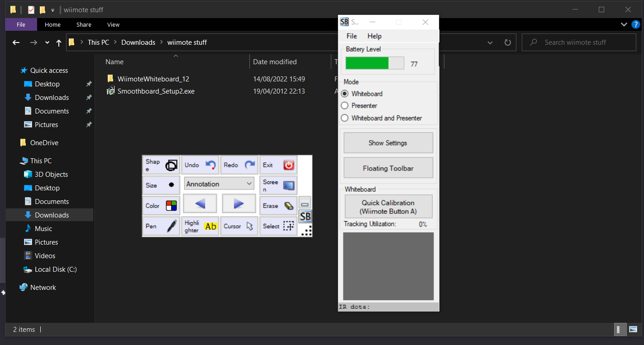644x345 pixels.
Task: Click Downloads in the address breadcrumb
Action: click(138, 43)
